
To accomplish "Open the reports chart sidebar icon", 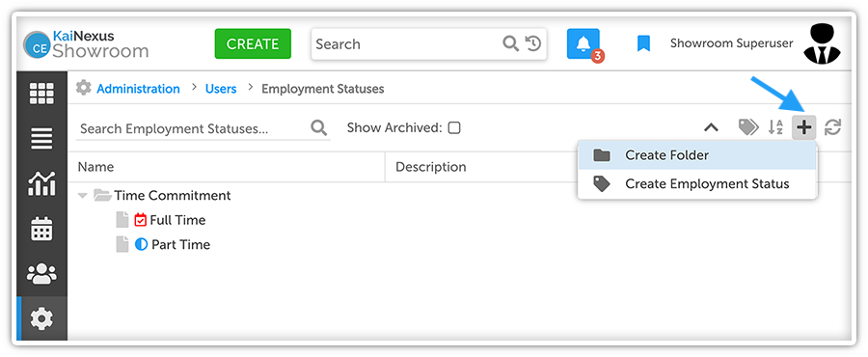I will (41, 183).
